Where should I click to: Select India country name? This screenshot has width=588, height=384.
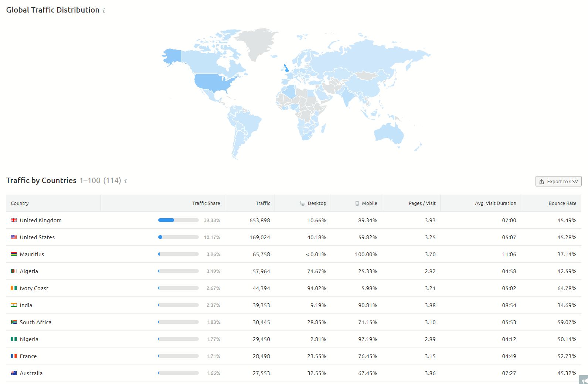tap(26, 305)
